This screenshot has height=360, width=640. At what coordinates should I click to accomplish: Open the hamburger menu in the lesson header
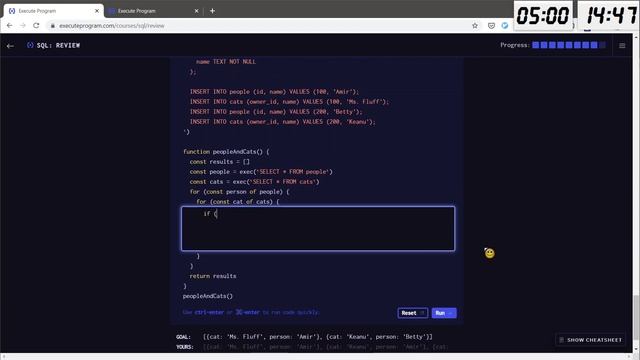[622, 45]
